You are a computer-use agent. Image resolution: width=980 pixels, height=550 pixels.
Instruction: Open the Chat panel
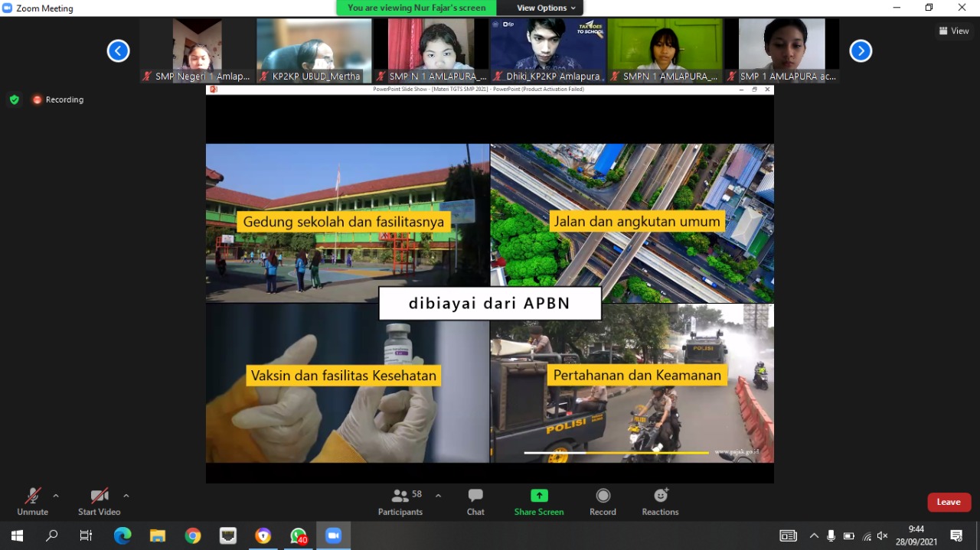(x=475, y=502)
